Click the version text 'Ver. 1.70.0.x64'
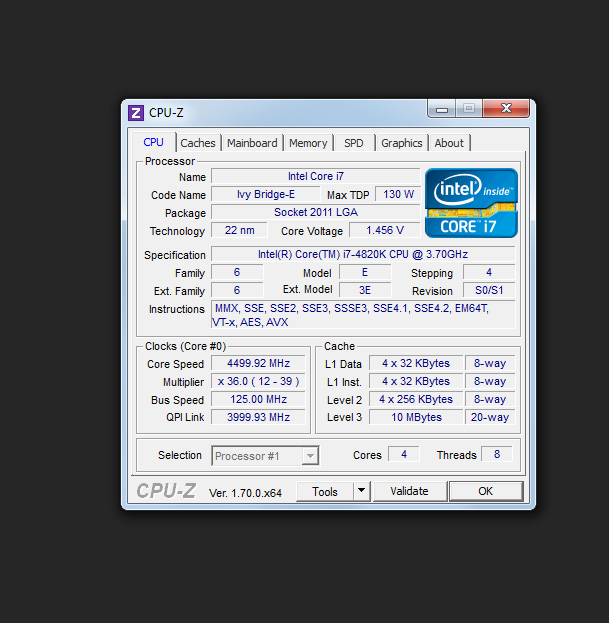Viewport: 609px width, 623px height. coord(246,493)
